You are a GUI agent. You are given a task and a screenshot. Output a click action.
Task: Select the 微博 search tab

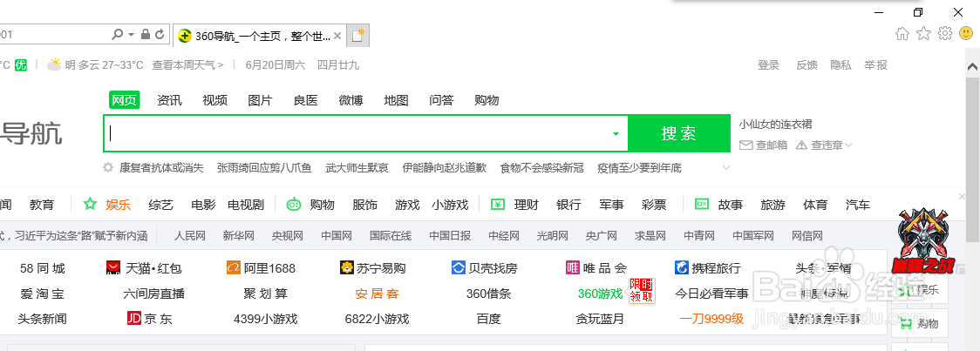tap(350, 100)
